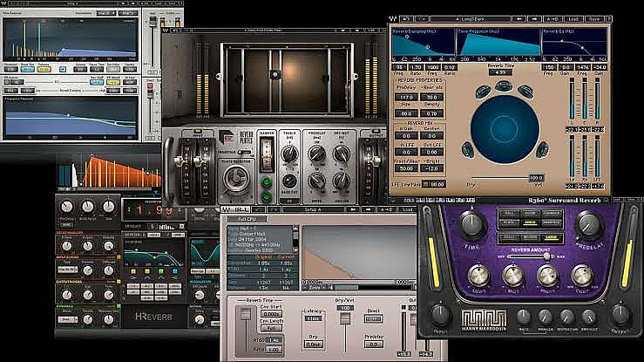
Task: Click center of R360 surround panner circle
Action: click(x=505, y=128)
